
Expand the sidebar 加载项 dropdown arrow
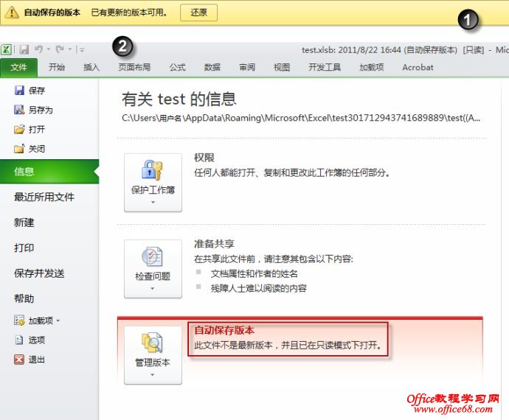tap(58, 321)
